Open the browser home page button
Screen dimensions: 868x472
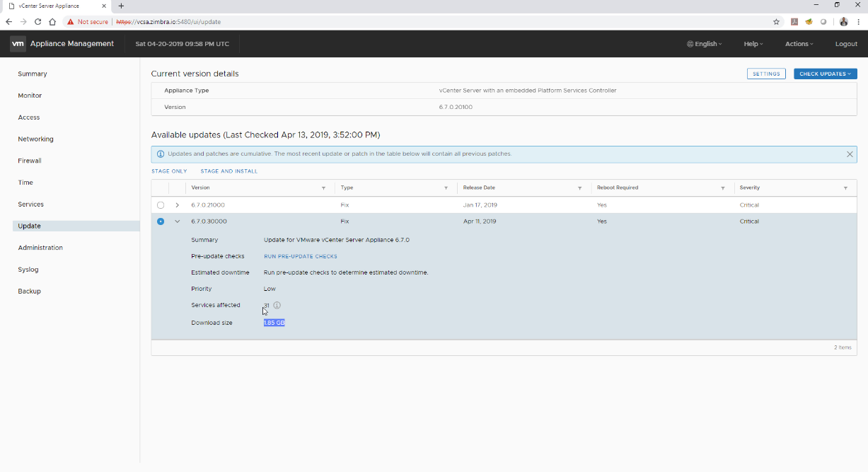52,22
